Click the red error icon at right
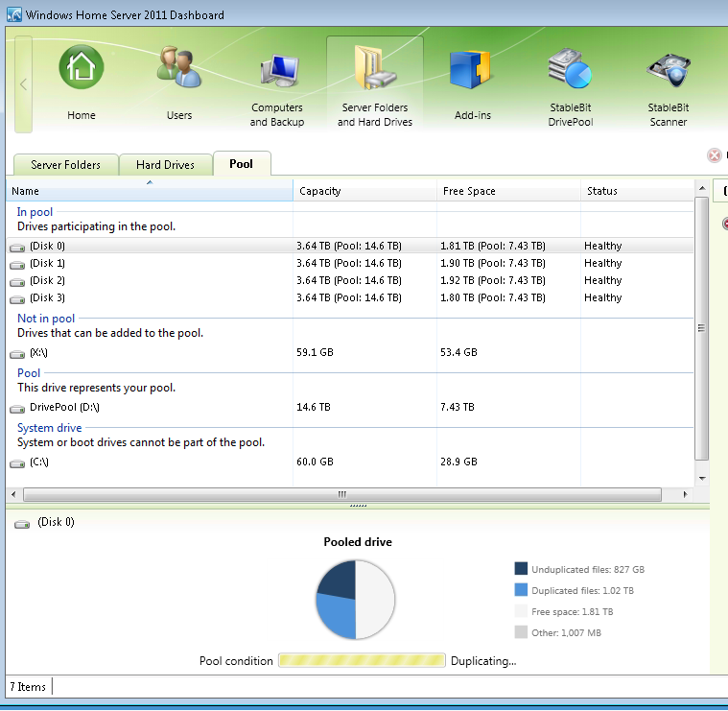 715,155
